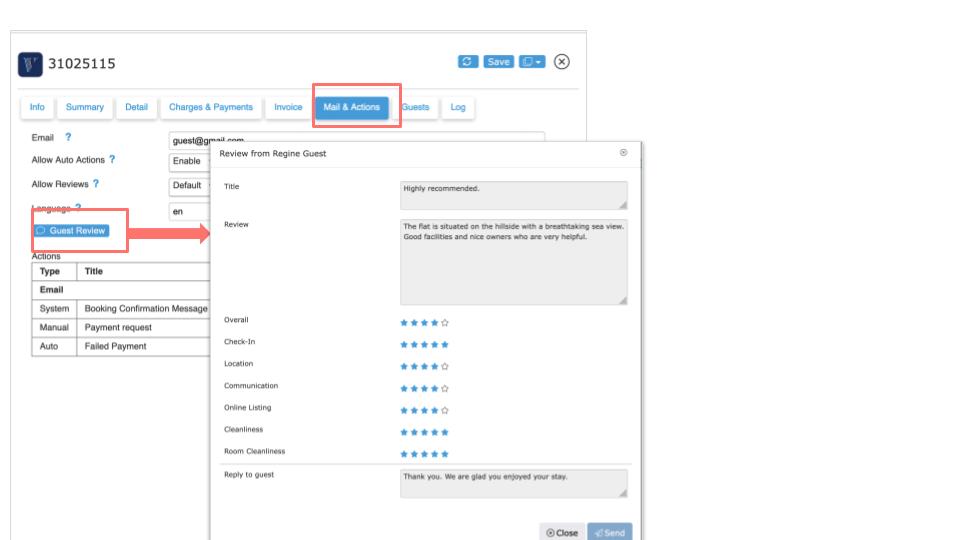Click the refresh booking icon button
960x540 pixels.
(468, 62)
